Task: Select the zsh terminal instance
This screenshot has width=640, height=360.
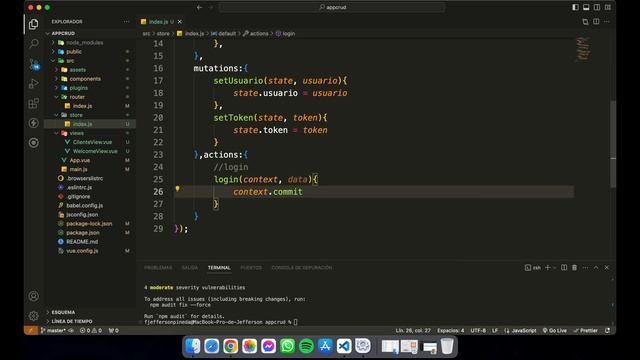Action: click(533, 268)
